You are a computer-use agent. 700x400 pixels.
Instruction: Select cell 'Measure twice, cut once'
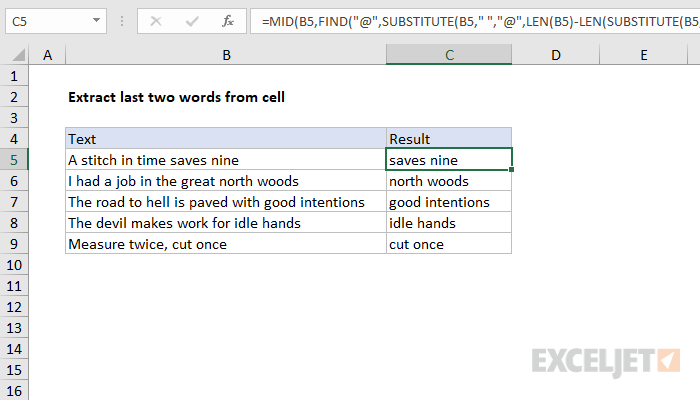(x=226, y=244)
